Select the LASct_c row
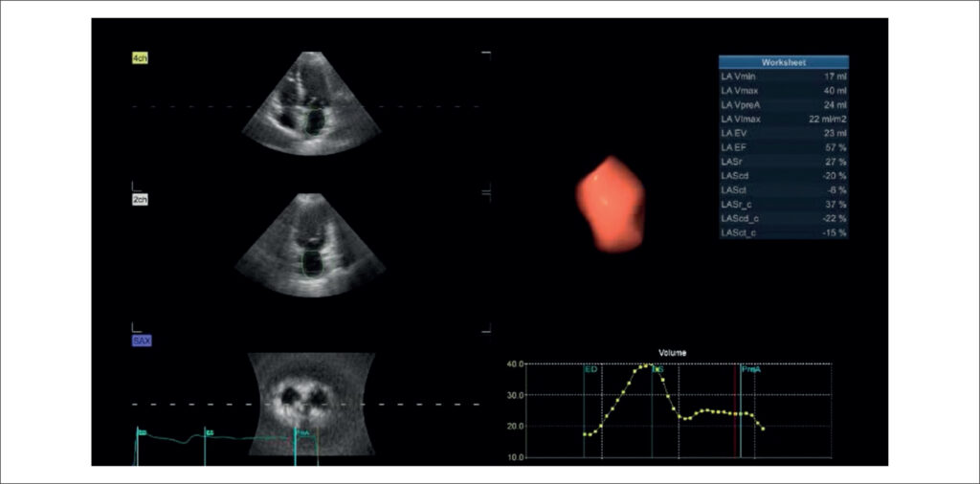The image size is (980, 484). 784,233
